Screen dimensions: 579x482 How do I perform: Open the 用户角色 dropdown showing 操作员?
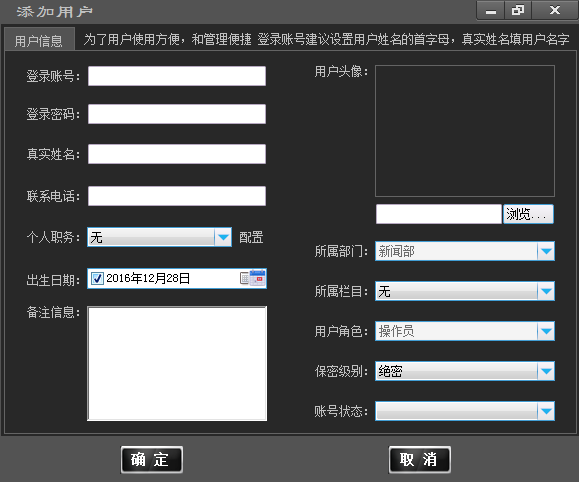tap(465, 331)
